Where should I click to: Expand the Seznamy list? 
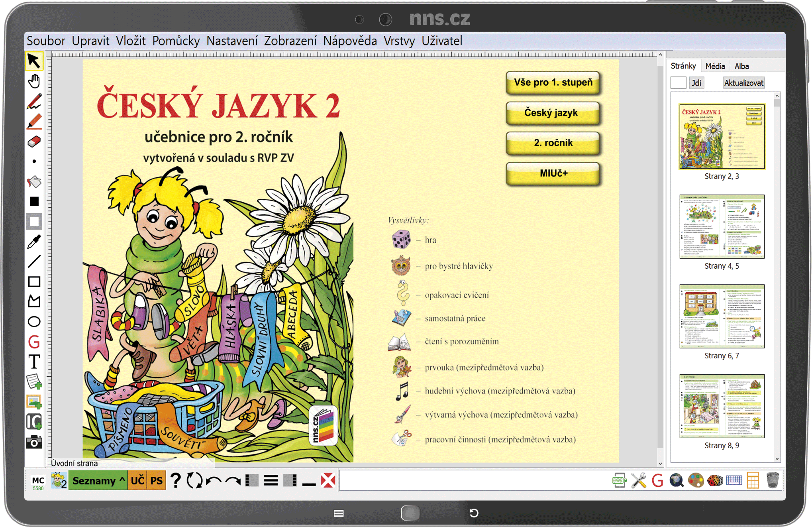98,481
